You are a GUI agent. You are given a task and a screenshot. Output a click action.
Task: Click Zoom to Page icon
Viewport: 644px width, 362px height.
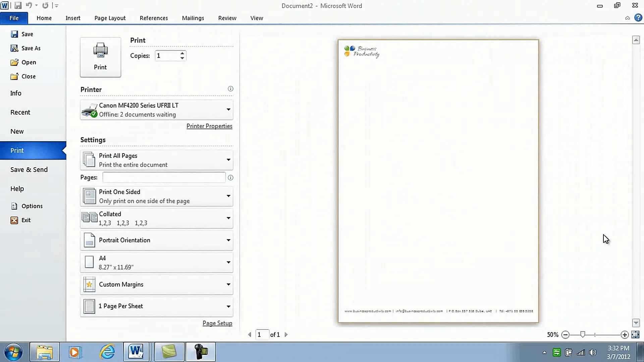click(x=635, y=335)
